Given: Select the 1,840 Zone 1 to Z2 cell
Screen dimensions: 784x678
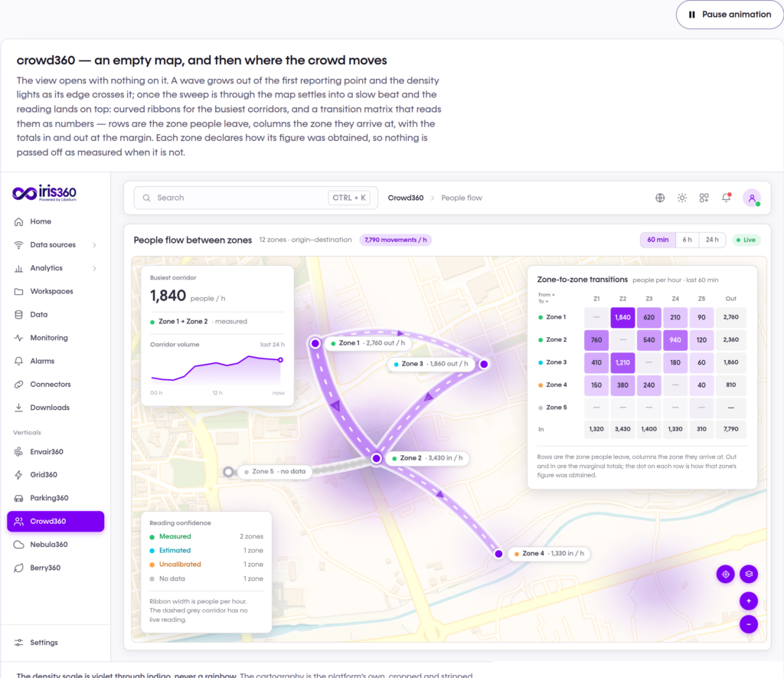Looking at the screenshot, I should pyautogui.click(x=622, y=317).
